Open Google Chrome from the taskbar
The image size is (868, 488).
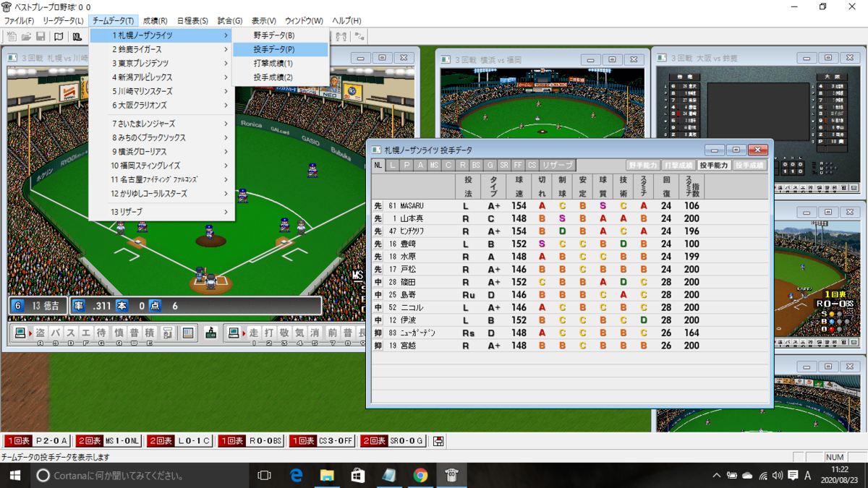420,475
